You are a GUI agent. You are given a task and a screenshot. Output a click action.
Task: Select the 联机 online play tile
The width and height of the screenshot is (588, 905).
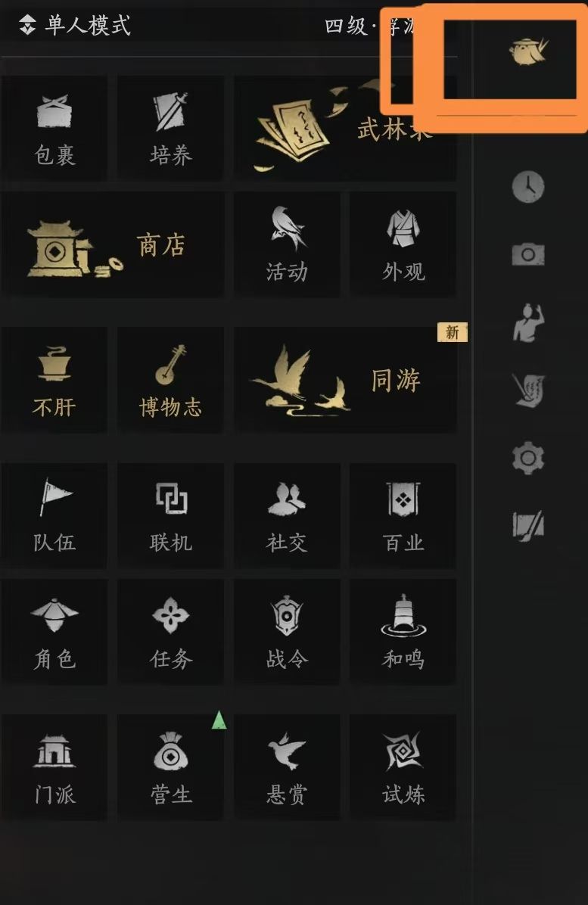(x=171, y=515)
